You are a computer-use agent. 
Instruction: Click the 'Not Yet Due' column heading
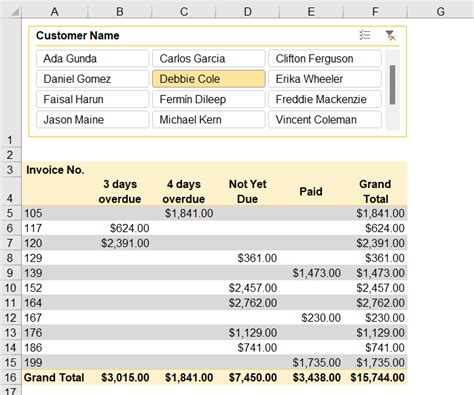coord(248,191)
